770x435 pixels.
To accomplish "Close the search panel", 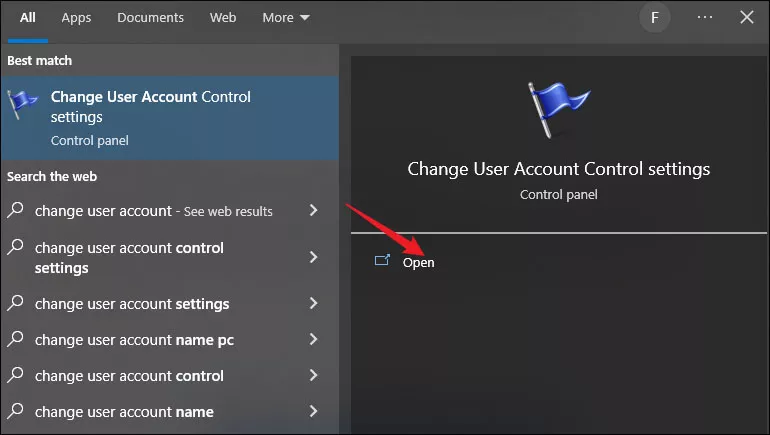I will [747, 17].
